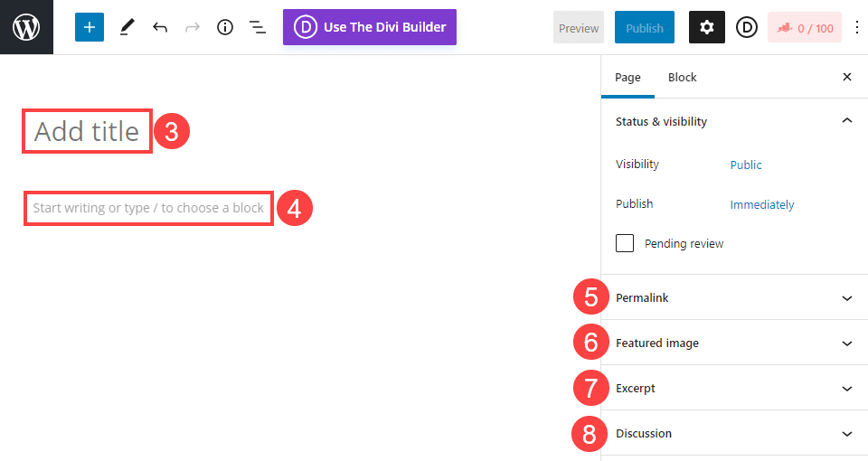This screenshot has height=461, width=868.
Task: Click the WordPress logo icon
Action: click(x=26, y=27)
